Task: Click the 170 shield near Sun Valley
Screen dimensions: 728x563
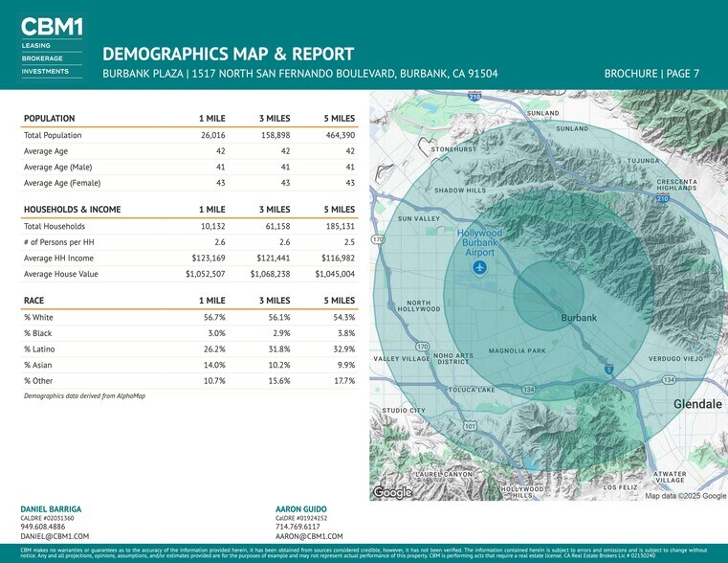Action: [378, 239]
